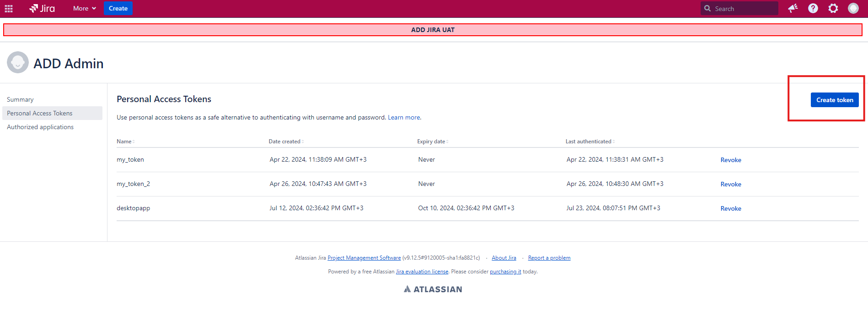Open the Help question mark icon
This screenshot has width=868, height=316.
[813, 8]
